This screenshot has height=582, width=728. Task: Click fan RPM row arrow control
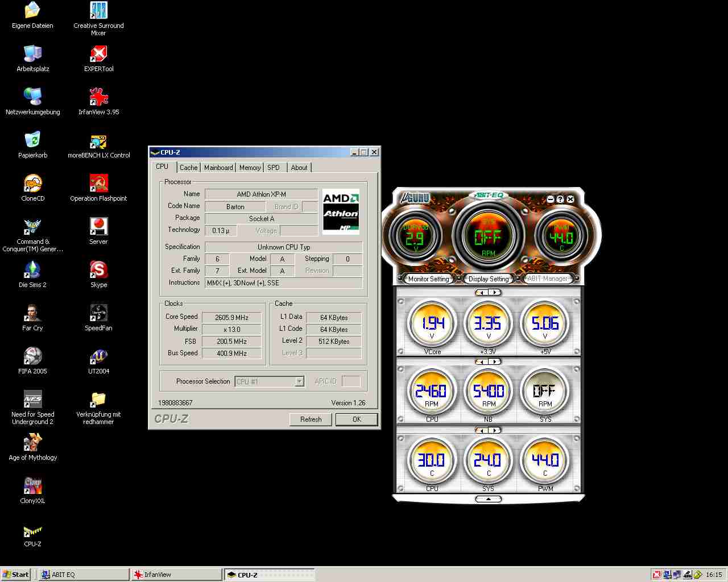tap(488, 361)
